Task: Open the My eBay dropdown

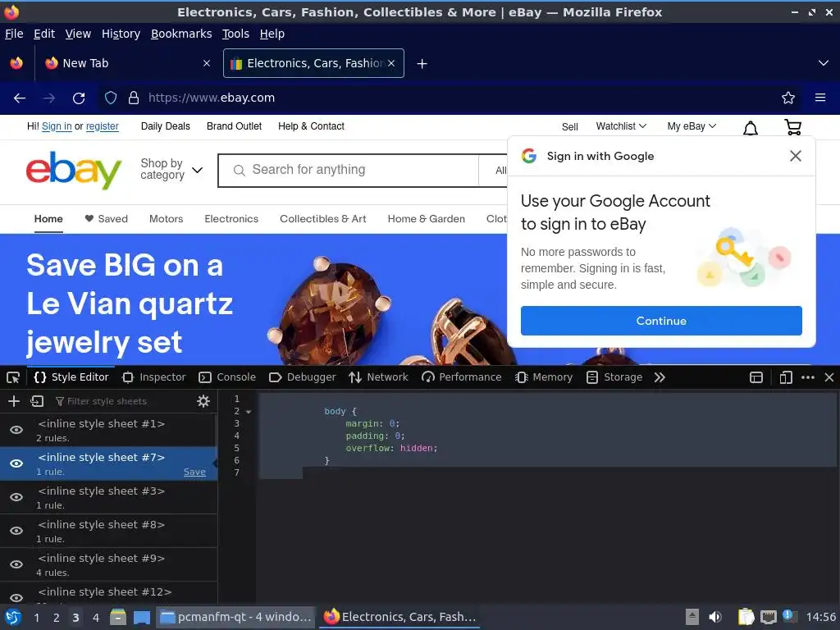Action: 692,126
